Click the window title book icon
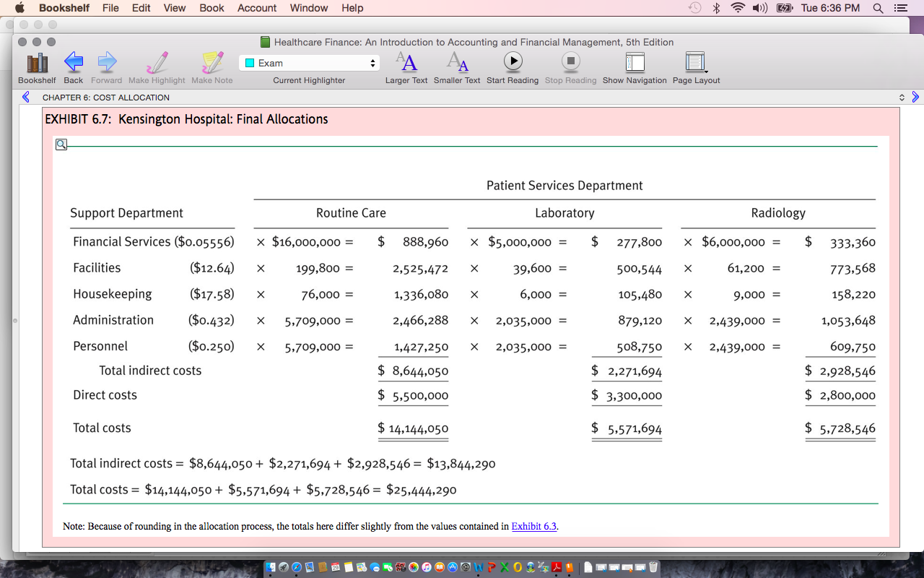 [x=265, y=42]
